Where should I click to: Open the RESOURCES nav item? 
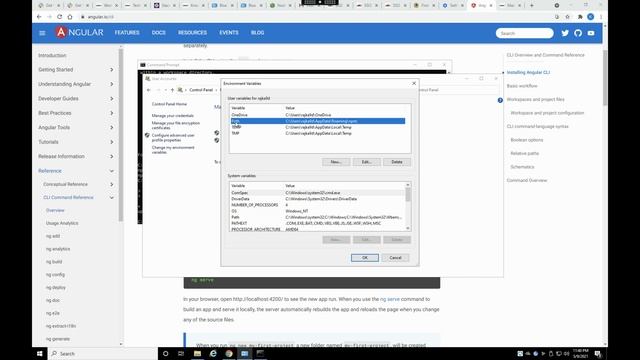(192, 33)
